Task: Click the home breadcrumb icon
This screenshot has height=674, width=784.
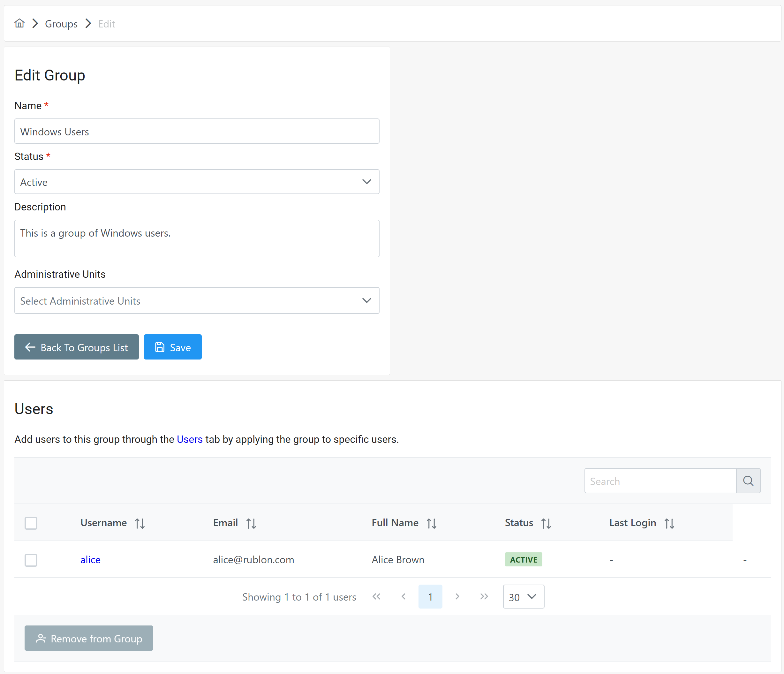Action: coord(19,23)
